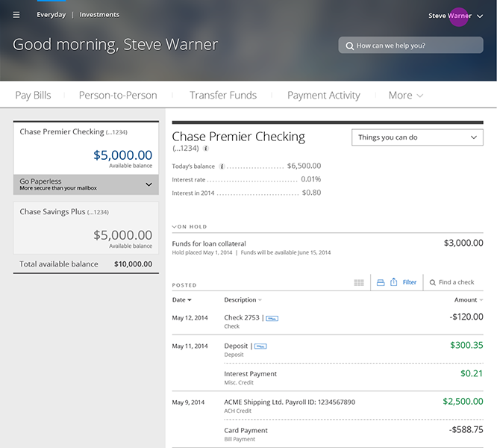Screen dimensions: 497x448
Task: Click Interest rate value 0.01%
Action: click(311, 179)
